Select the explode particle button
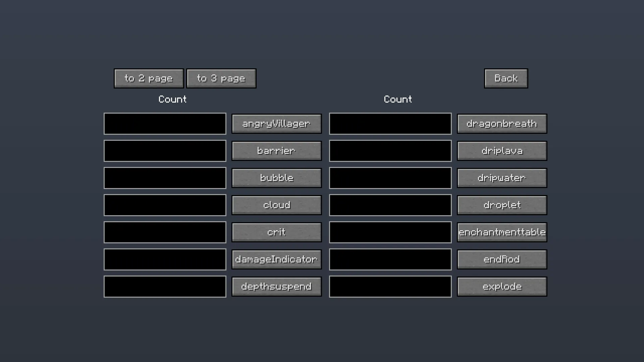Viewport: 644px width, 362px height. click(501, 286)
